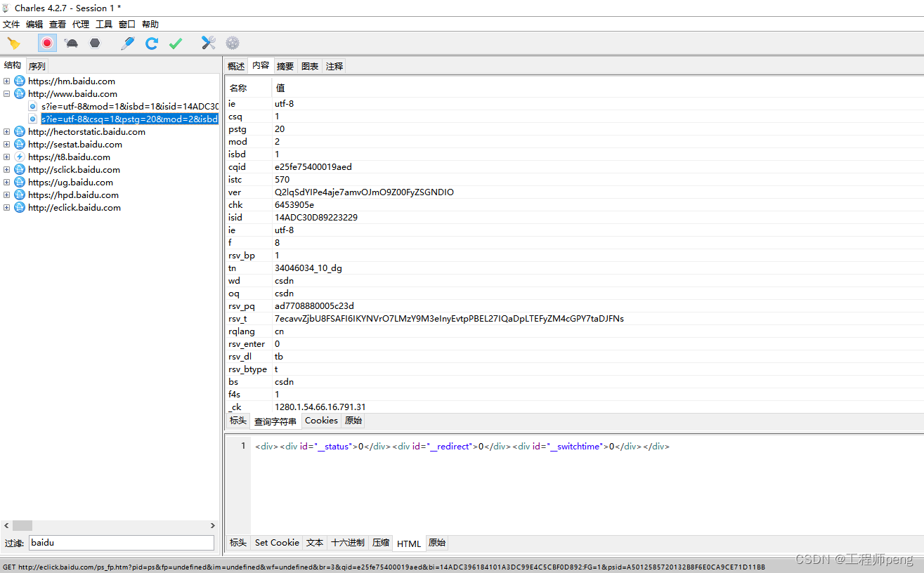
Task: Switch to the 摘要 tab
Action: (285, 66)
